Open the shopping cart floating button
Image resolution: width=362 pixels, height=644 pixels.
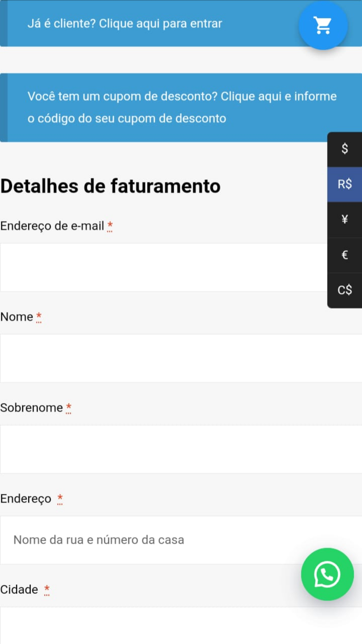click(323, 25)
